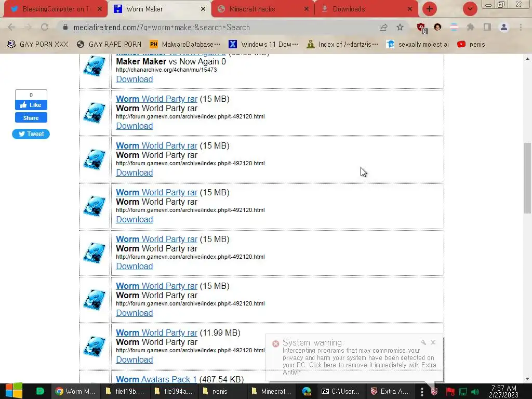Open the Chrome profile avatar
532x399 pixels.
[504, 27]
